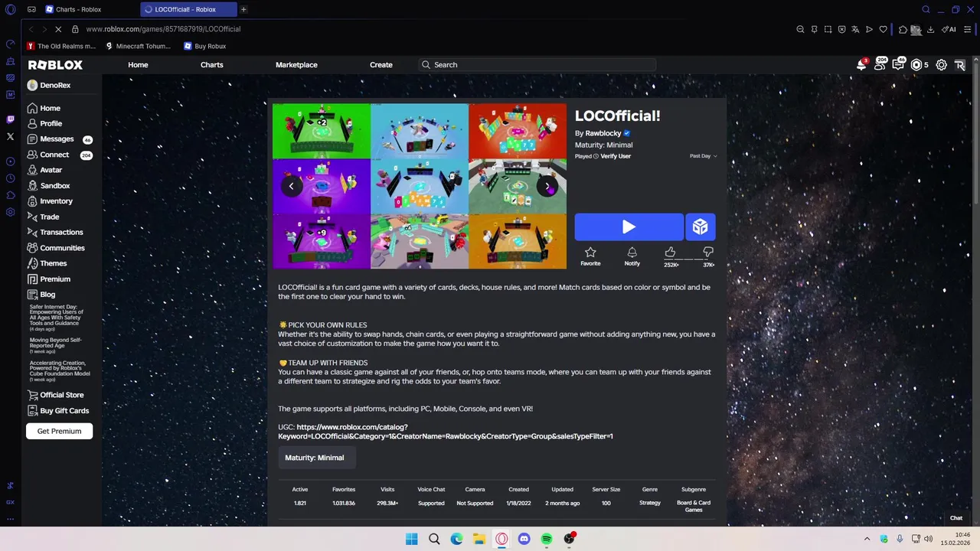Viewport: 980px width, 551px height.
Task: Open Profile in the left sidebar
Action: click(x=44, y=124)
